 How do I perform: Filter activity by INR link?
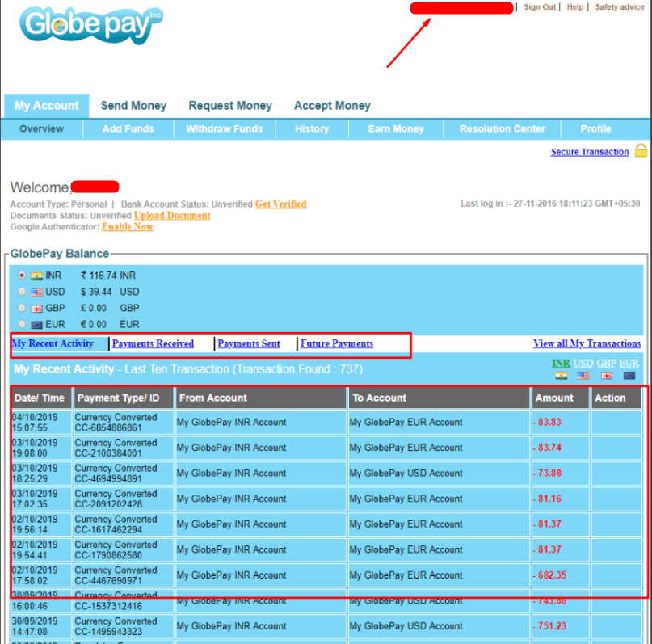tap(561, 364)
